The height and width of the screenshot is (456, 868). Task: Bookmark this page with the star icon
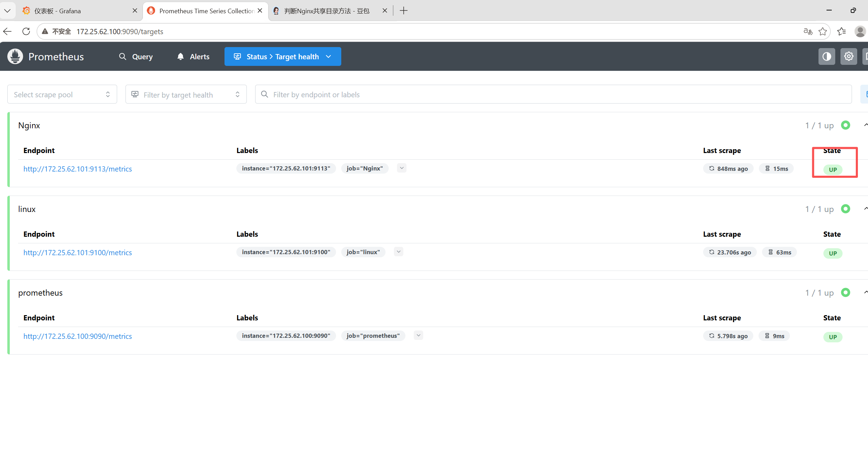[823, 31]
